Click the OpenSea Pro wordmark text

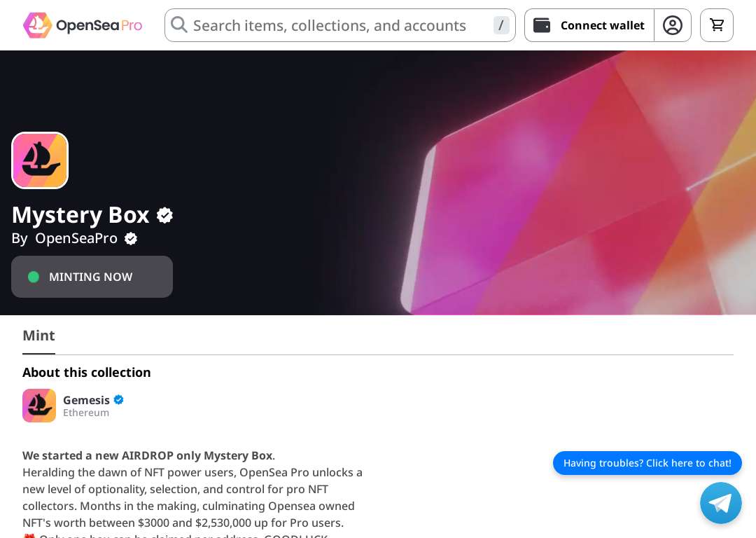pos(99,25)
